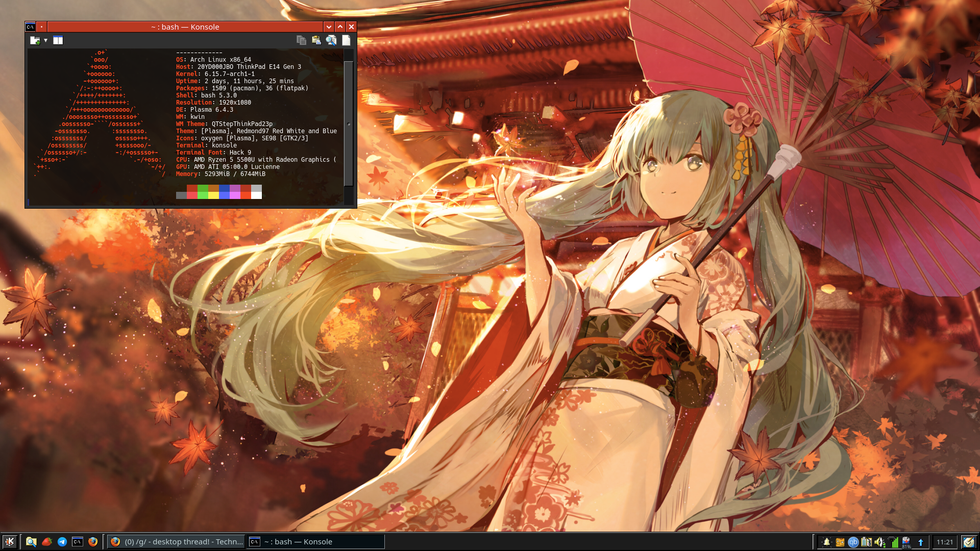Click the 'GPU: AMD ATI 05:00.0 Lucienne' line
Viewport: 980px width, 551px height.
pyautogui.click(x=228, y=167)
